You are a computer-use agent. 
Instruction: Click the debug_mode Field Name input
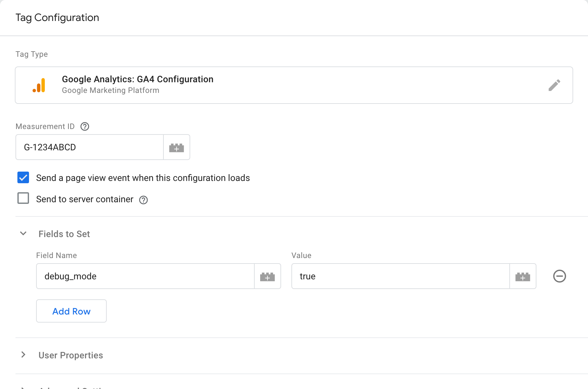pyautogui.click(x=145, y=276)
